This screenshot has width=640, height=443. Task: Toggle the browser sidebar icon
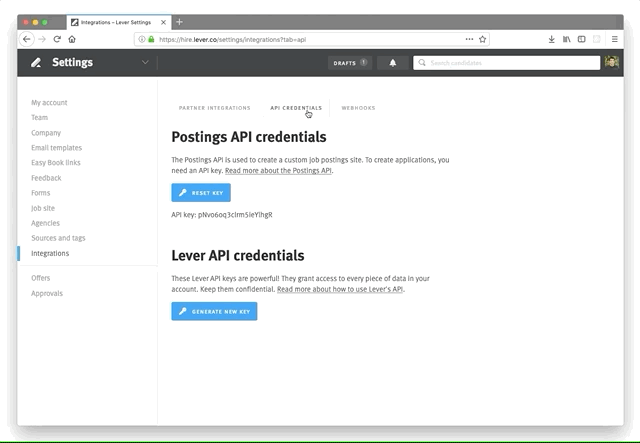[582, 39]
